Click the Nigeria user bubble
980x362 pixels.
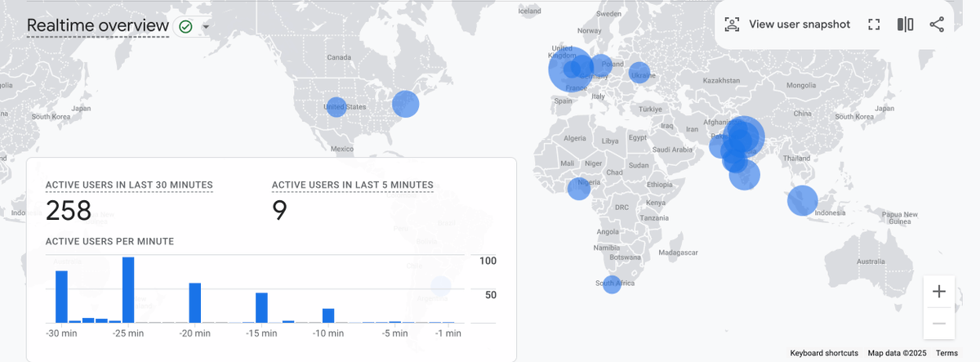point(579,189)
